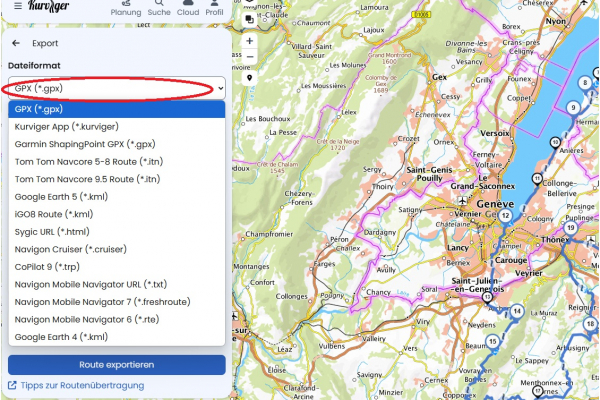Open the map layers switcher icon

click(x=249, y=19)
